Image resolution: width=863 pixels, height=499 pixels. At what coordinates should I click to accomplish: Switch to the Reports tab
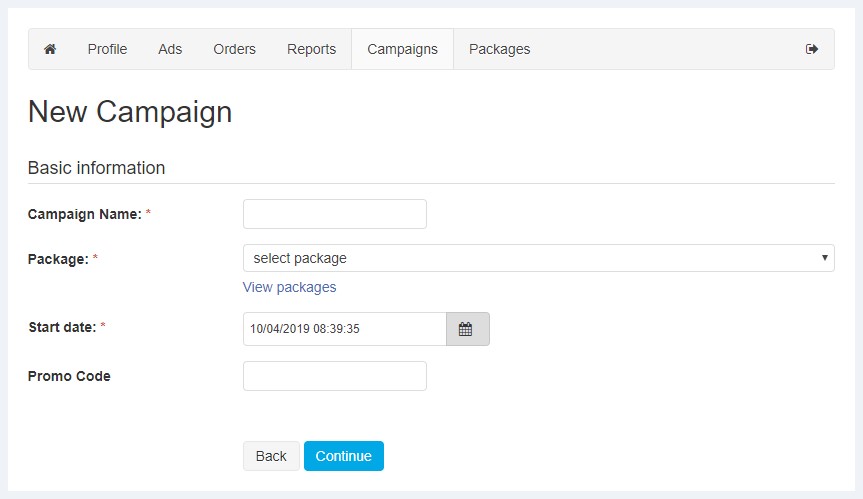311,49
